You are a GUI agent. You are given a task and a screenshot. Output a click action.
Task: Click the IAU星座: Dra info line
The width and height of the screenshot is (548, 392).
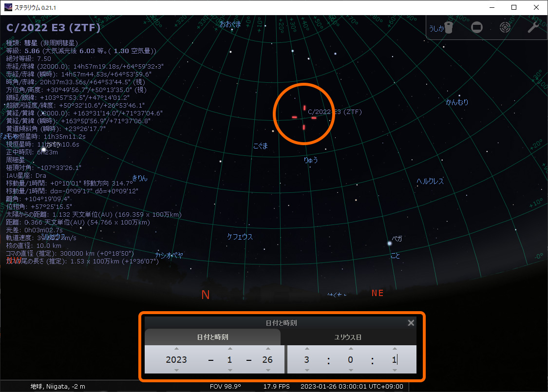click(x=26, y=175)
